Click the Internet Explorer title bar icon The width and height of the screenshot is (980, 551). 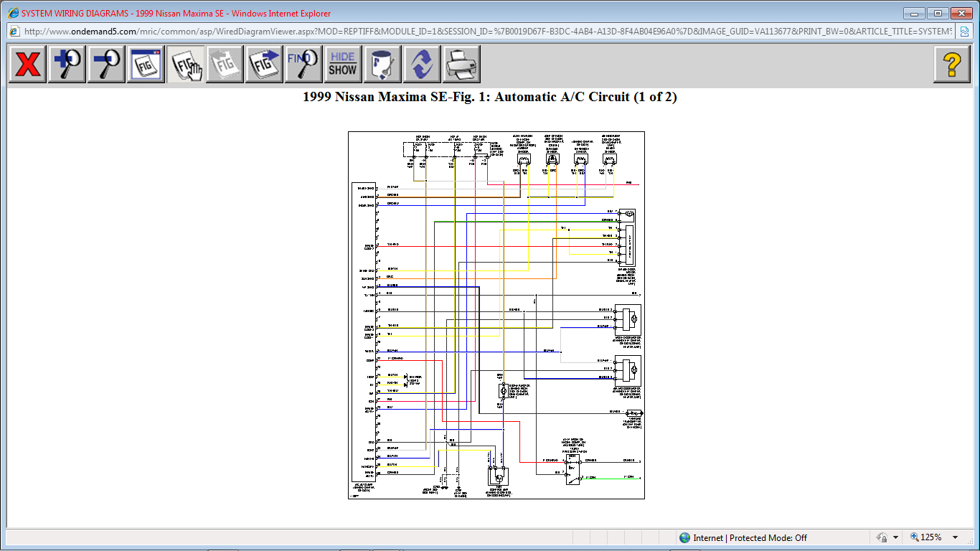click(x=13, y=13)
